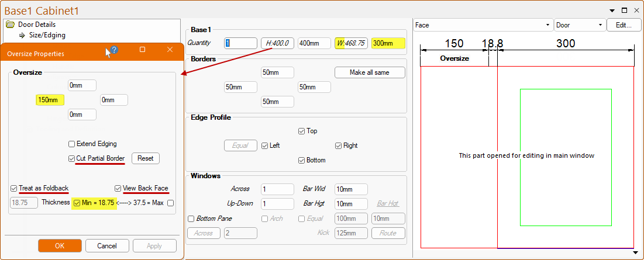
Task: Click the Quantity input field
Action: pos(240,43)
